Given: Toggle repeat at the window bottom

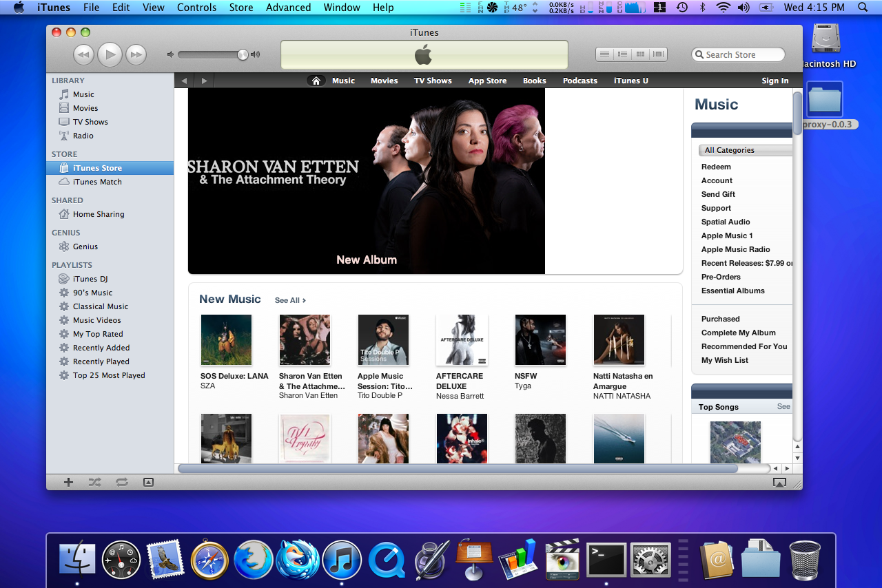Looking at the screenshot, I should 122,482.
